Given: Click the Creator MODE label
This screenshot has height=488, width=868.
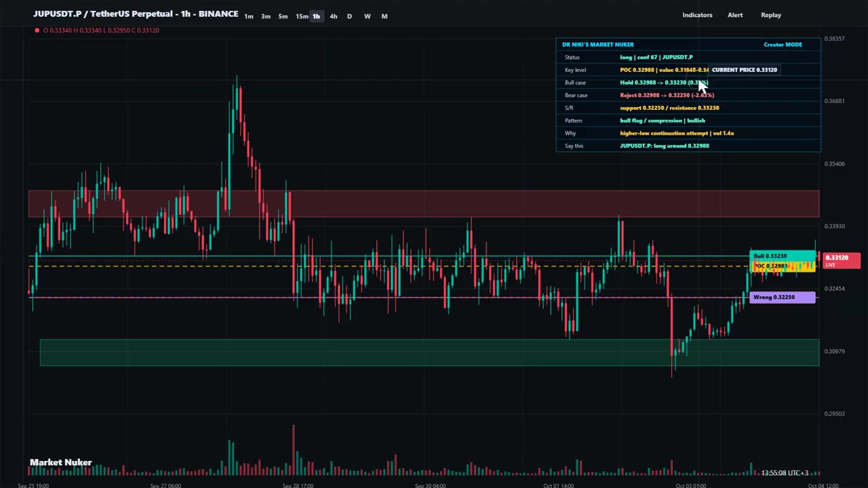Looking at the screenshot, I should coord(783,45).
